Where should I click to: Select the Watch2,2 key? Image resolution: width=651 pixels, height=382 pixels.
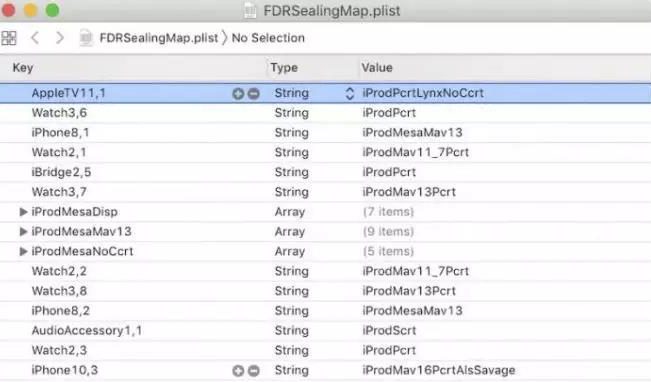tap(59, 271)
